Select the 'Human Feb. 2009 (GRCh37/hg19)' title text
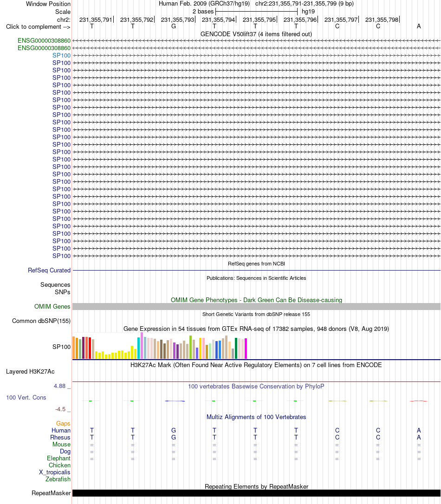The width and height of the screenshot is (441, 504). pos(204,4)
